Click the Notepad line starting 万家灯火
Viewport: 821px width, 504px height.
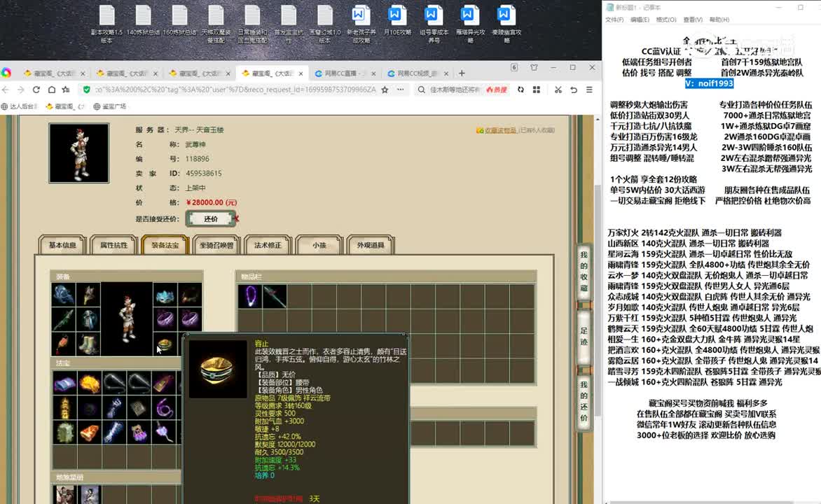[x=694, y=232]
